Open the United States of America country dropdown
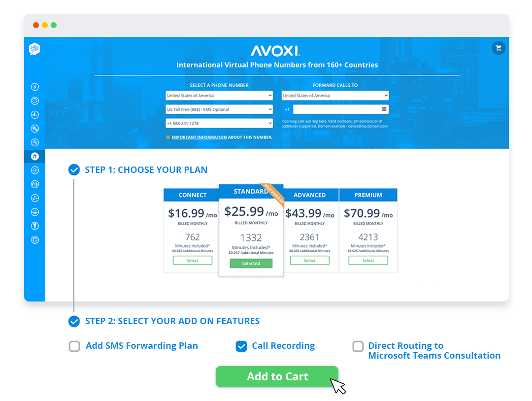The height and width of the screenshot is (401, 532). (219, 95)
